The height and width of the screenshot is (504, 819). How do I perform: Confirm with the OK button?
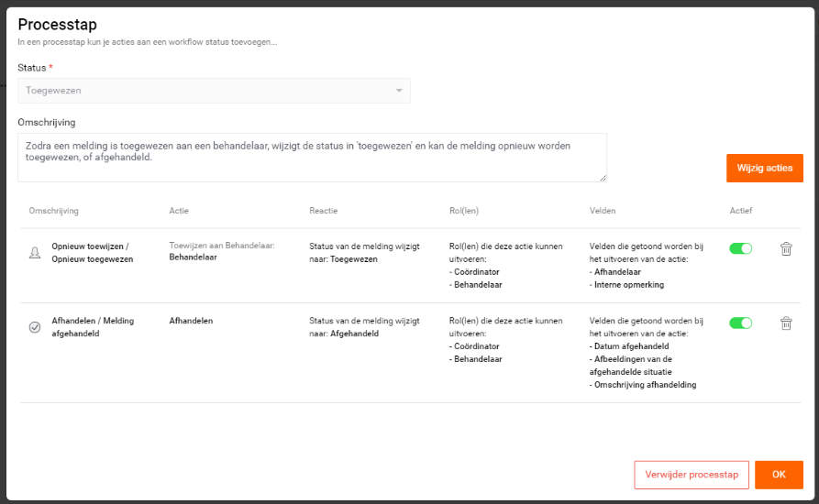pos(779,475)
